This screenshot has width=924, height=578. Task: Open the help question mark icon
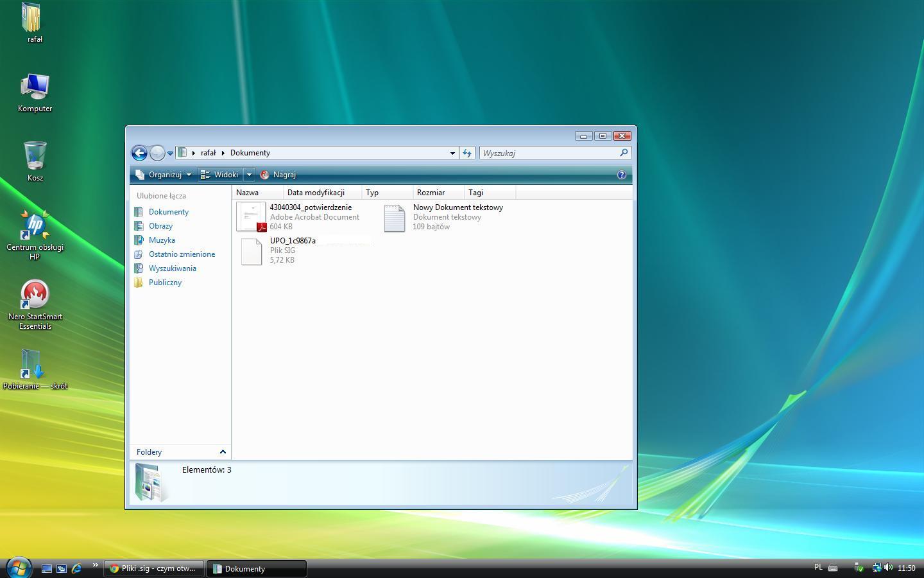[x=621, y=175]
